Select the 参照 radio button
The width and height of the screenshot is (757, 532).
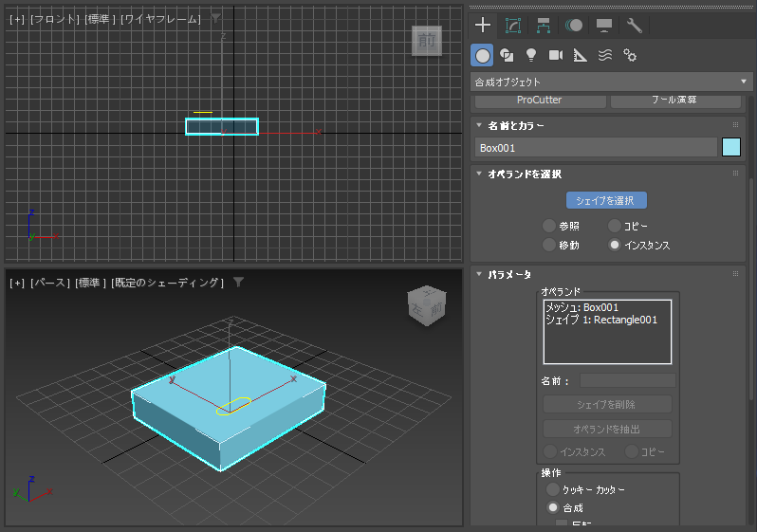[x=549, y=226]
